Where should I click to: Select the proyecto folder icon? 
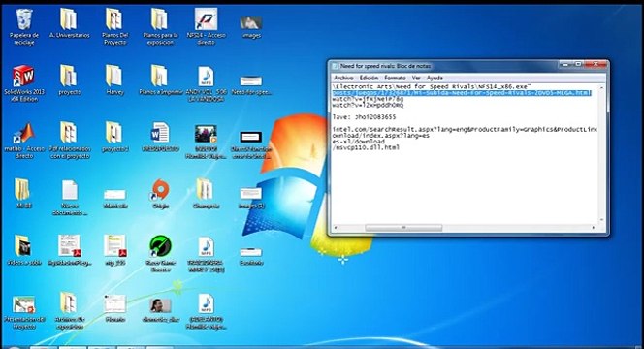[69, 80]
